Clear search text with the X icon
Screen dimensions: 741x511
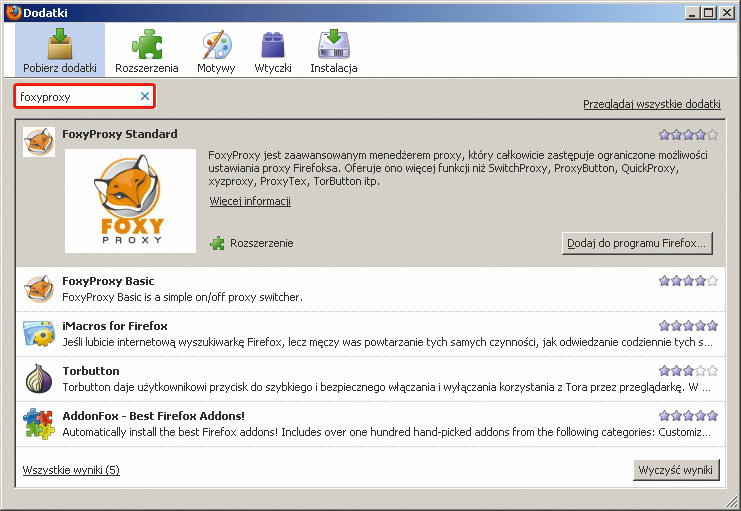[145, 97]
